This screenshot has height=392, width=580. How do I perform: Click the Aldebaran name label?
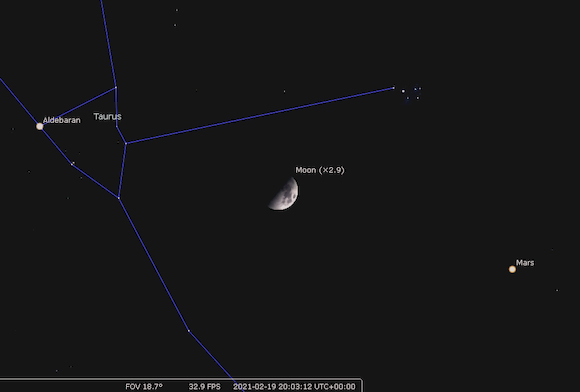tap(62, 120)
